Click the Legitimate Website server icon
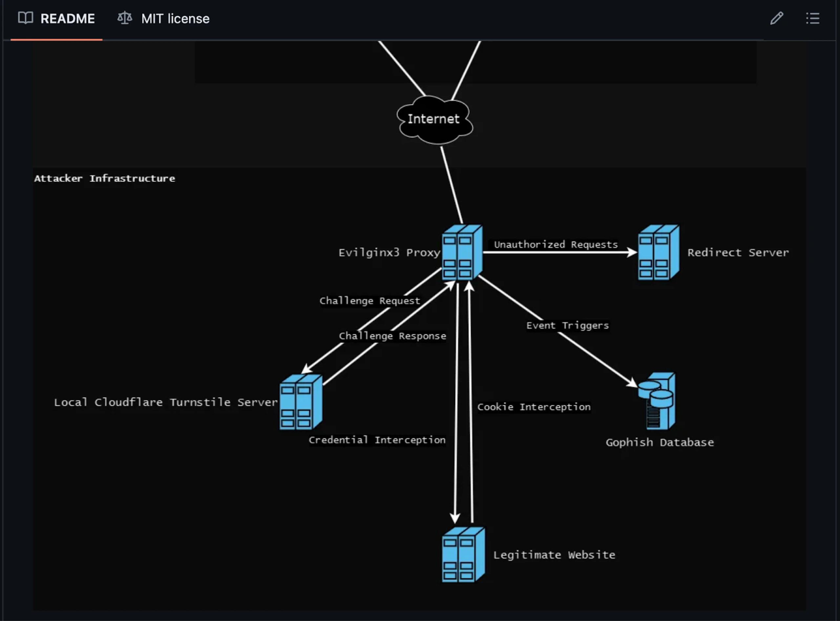 [x=463, y=554]
